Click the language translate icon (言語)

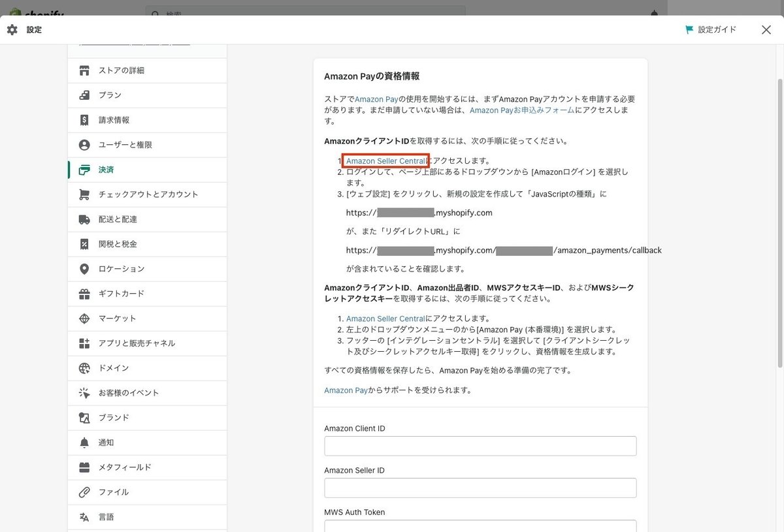click(x=84, y=517)
